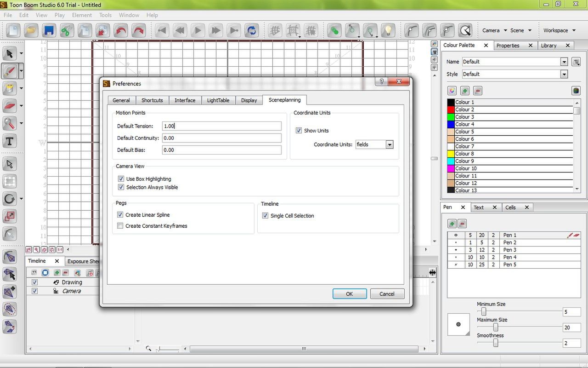Toggle Single Cell Selection checkbox
The height and width of the screenshot is (368, 588).
point(265,216)
